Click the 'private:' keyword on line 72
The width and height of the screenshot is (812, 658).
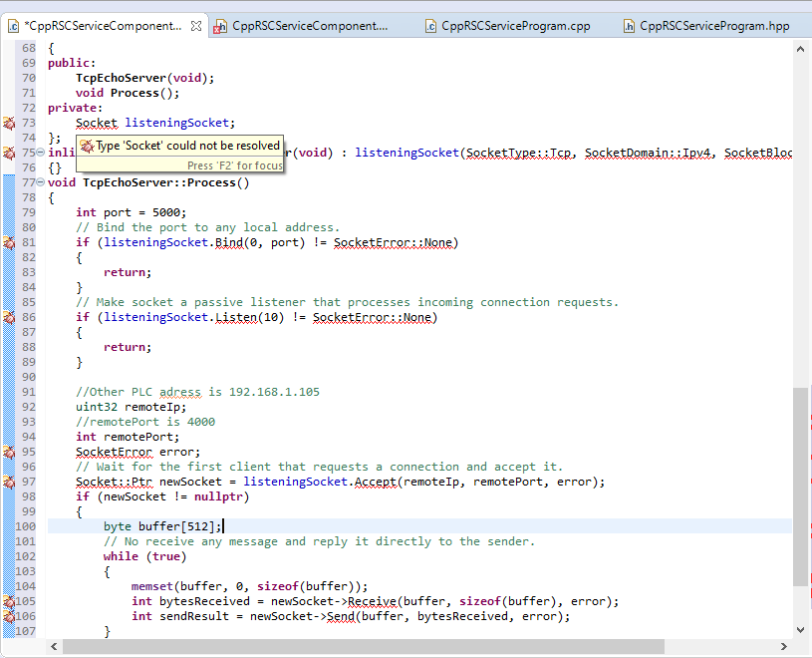click(x=75, y=108)
